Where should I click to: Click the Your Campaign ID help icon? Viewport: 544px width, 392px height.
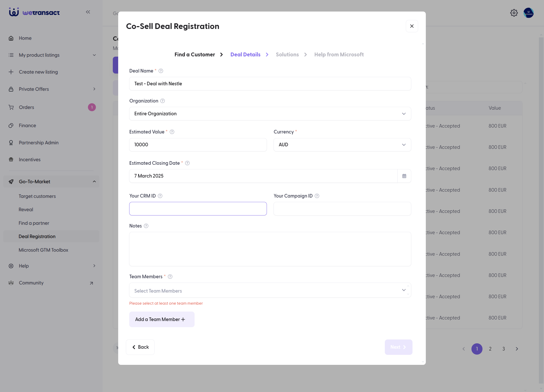[x=317, y=196]
